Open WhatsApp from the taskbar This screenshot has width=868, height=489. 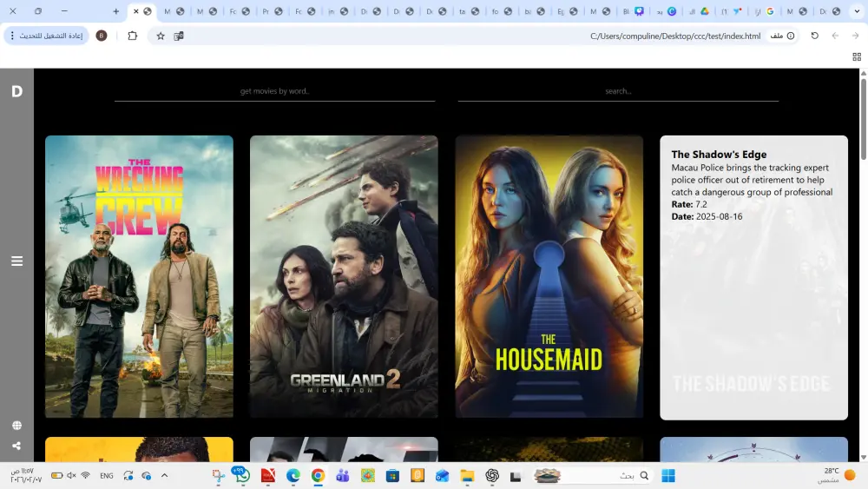(241, 475)
